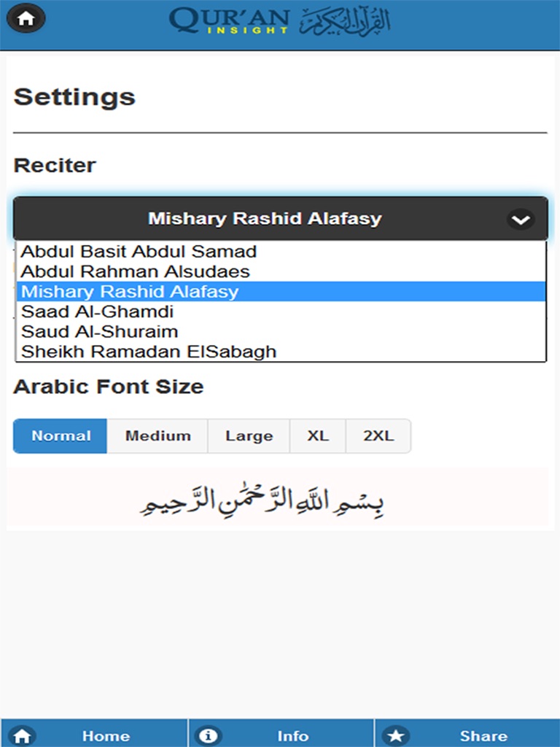
Task: Choose Sheikh Ramadan ElSabagh reciter
Action: click(149, 352)
